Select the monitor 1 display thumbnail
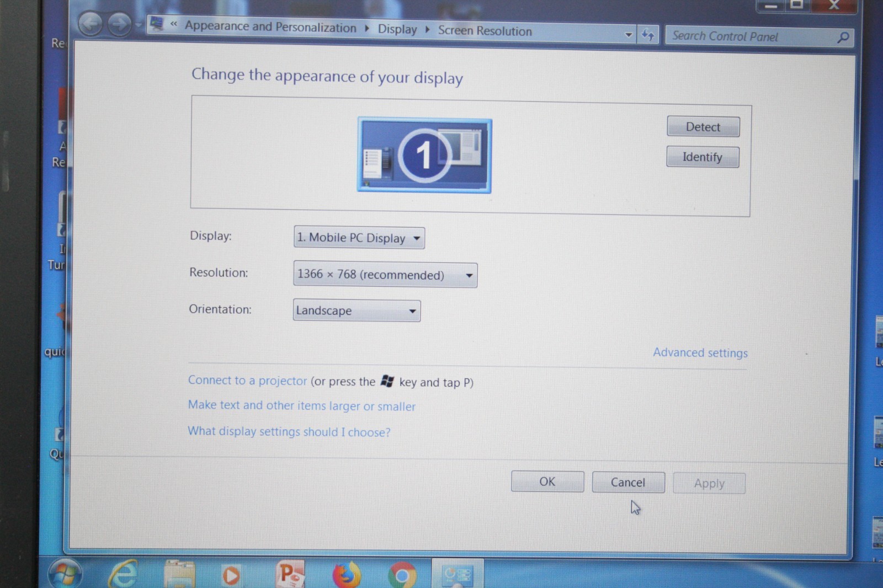883x588 pixels. (x=424, y=155)
